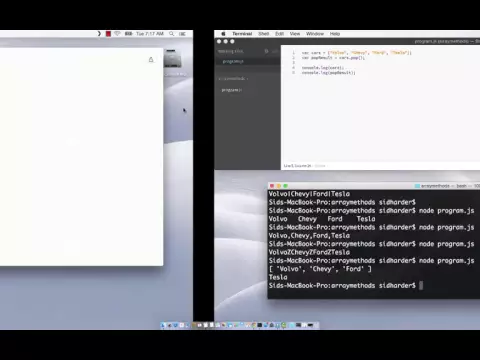Open the Help menu
The image size is (480, 360).
click(x=335, y=34)
